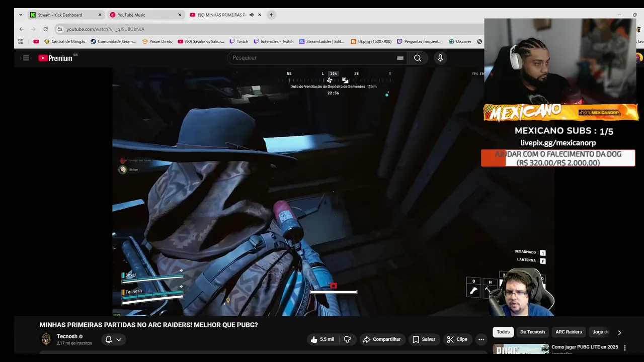Close the Stream - Kick Dashboard tab

[100, 15]
